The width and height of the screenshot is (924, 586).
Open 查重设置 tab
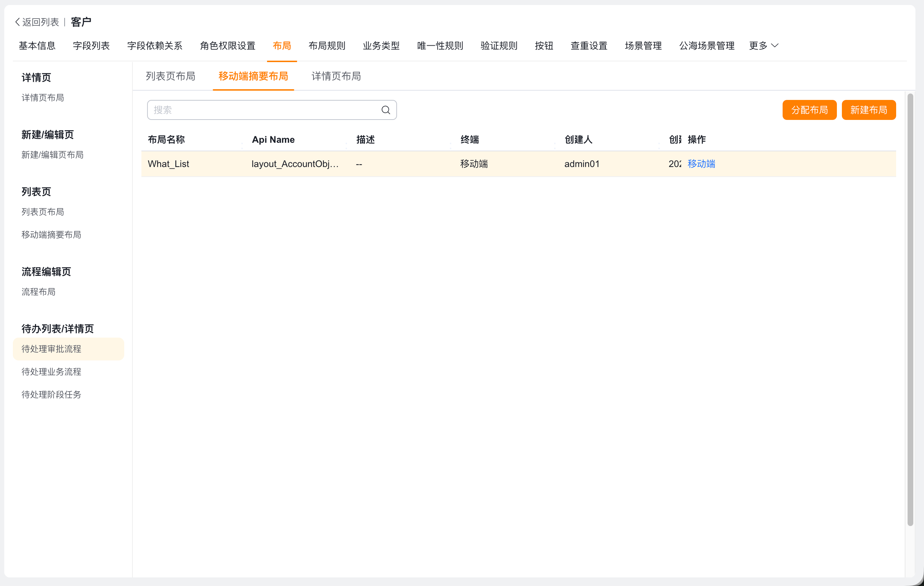tap(589, 46)
